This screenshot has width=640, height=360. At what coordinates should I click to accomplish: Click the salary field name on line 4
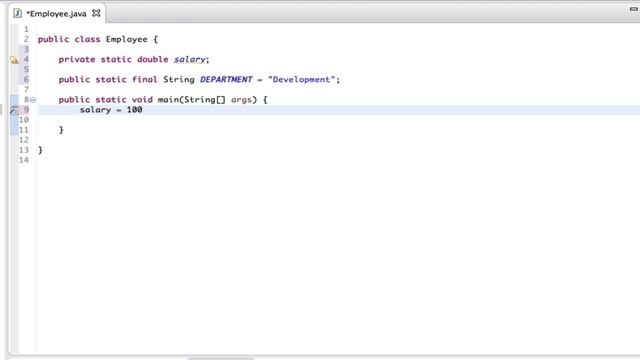[190, 60]
